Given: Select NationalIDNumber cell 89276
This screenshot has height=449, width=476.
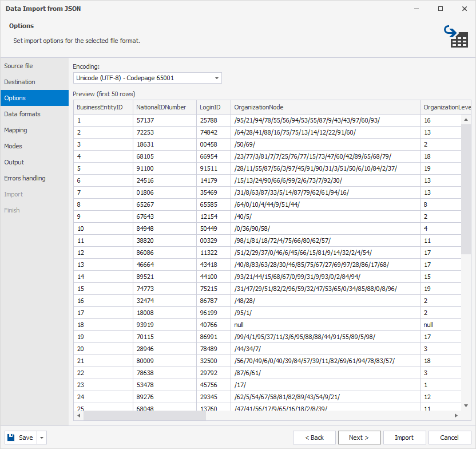Looking at the screenshot, I should [x=165, y=397].
